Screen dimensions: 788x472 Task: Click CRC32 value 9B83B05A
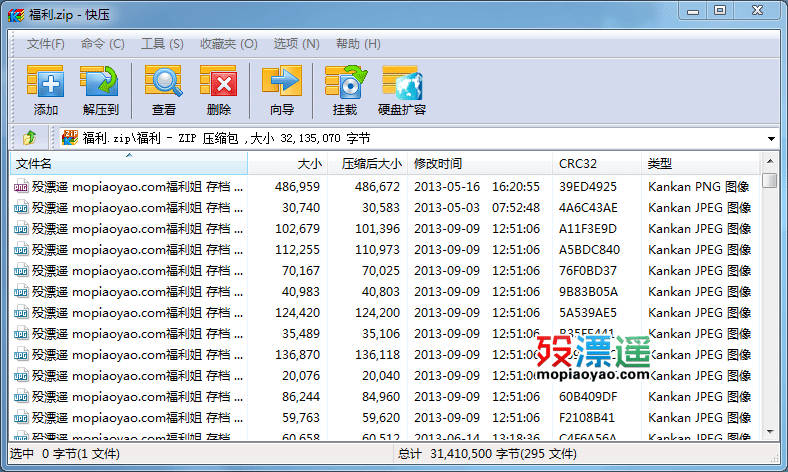(588, 292)
